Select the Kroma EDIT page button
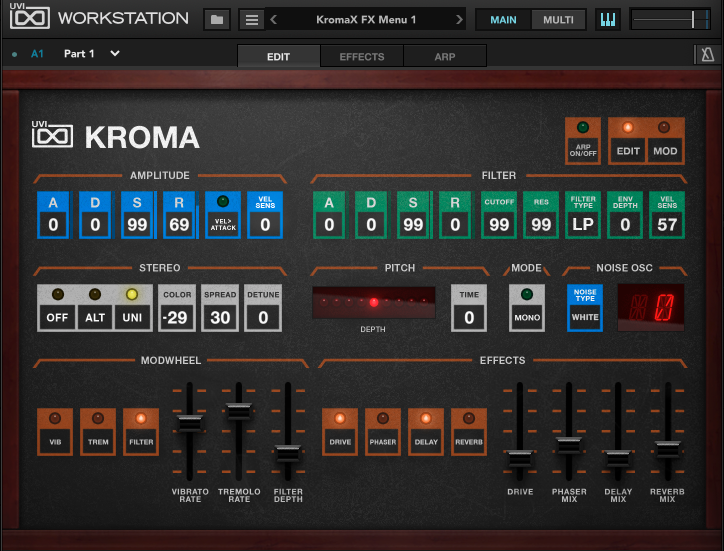The image size is (724, 551). 628,141
